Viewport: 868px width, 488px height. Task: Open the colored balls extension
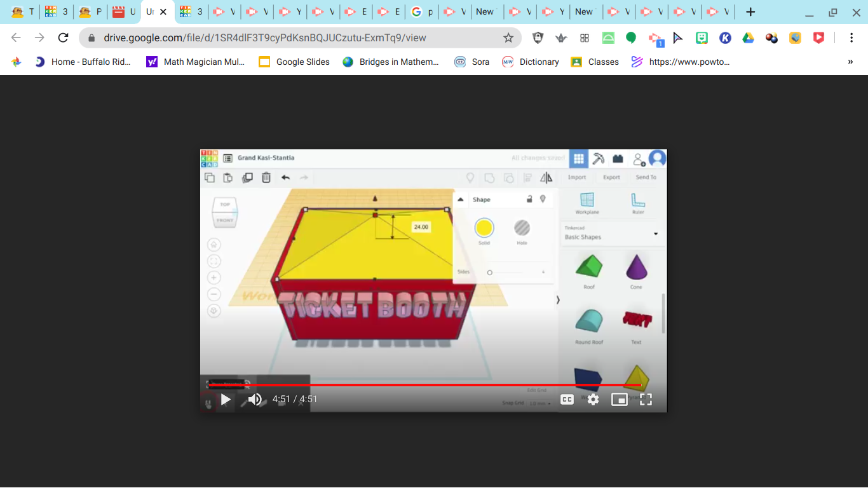point(772,38)
